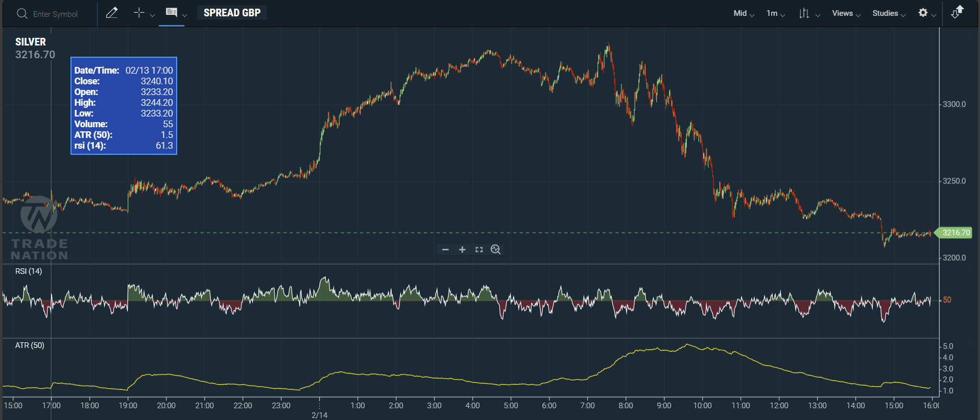Screen dimensions: 980x420
Task: Click the ATR 5.0 scale label
Action: point(948,346)
